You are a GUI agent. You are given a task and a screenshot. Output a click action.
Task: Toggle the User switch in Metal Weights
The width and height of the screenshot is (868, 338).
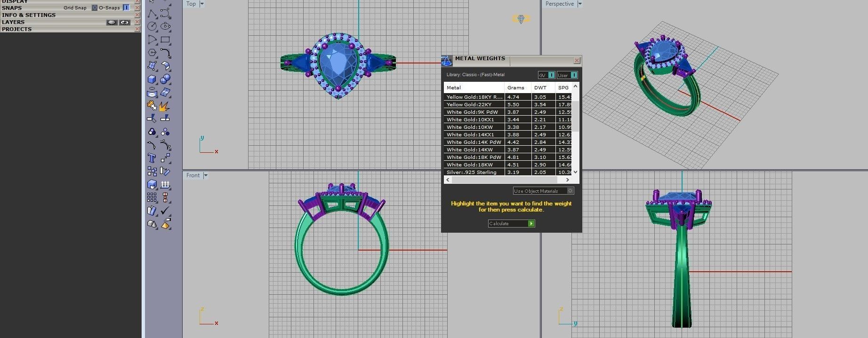[x=574, y=75]
